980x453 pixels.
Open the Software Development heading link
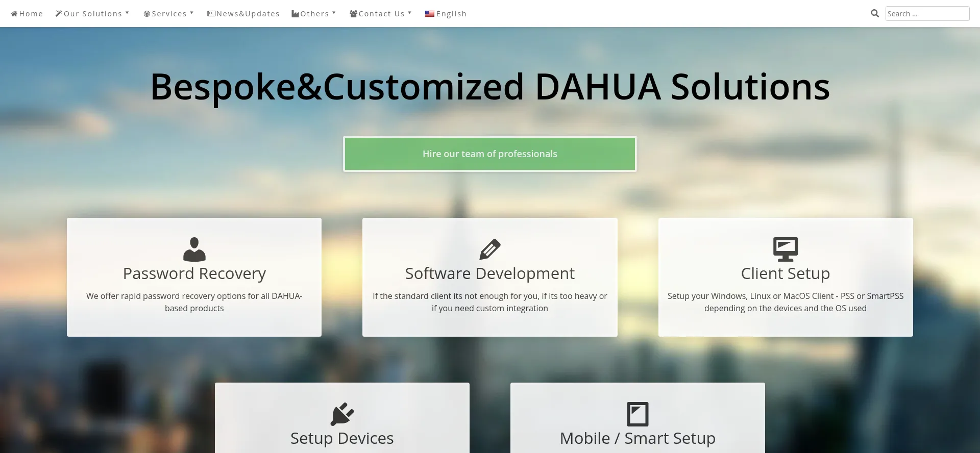pos(490,273)
